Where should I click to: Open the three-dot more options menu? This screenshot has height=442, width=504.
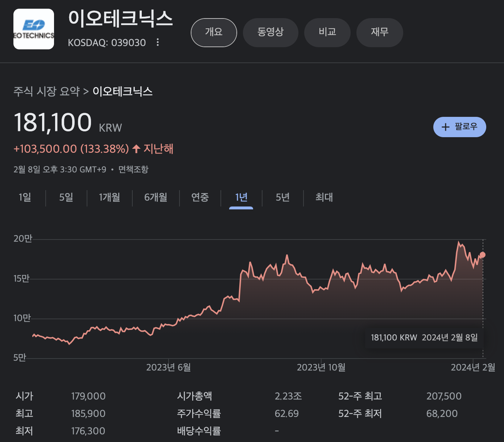(157, 42)
